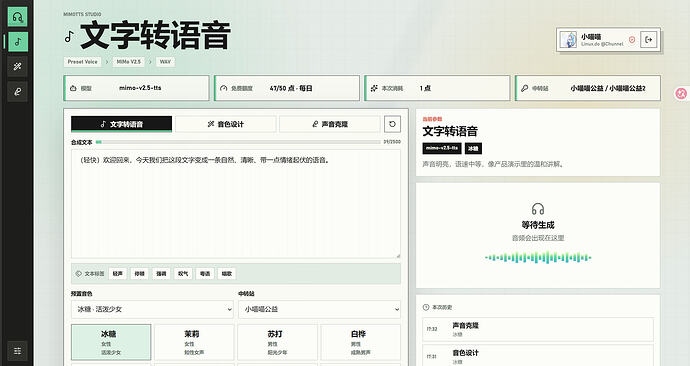Viewport: 690px width, 366px height.
Task: Open the 中转站 dropdown showing 小喵喵公益
Action: tap(319, 309)
